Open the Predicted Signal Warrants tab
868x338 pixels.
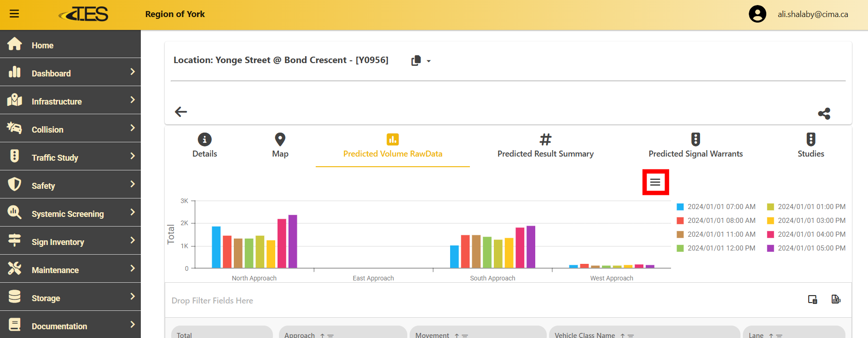point(695,146)
